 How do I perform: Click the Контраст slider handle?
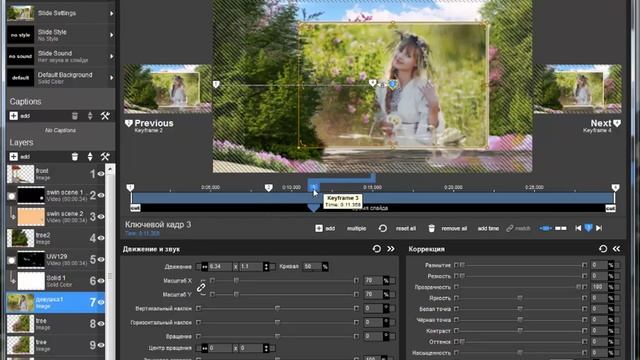coord(520,331)
